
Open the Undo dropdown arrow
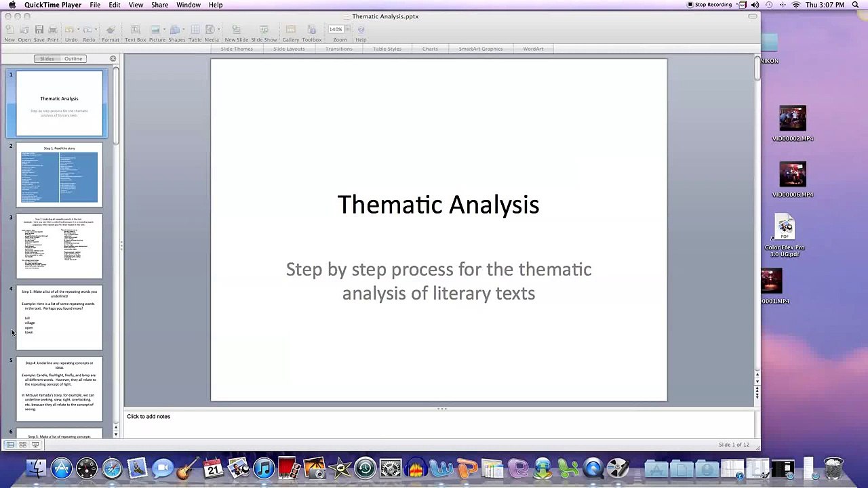coord(79,30)
